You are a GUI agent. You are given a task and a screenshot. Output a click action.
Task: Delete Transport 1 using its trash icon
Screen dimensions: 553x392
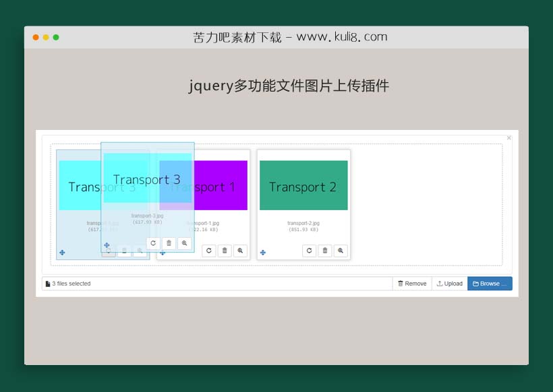225,251
